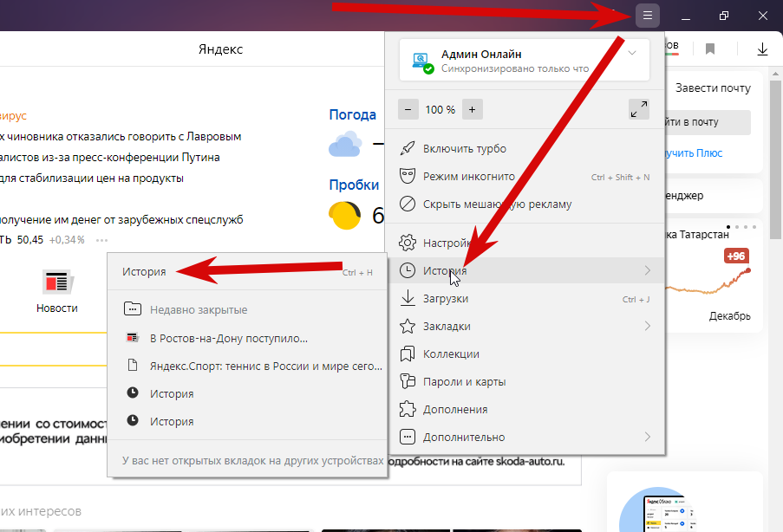Click the rocket icon for turbo mode
Image resolution: width=783 pixels, height=532 pixels.
click(408, 148)
